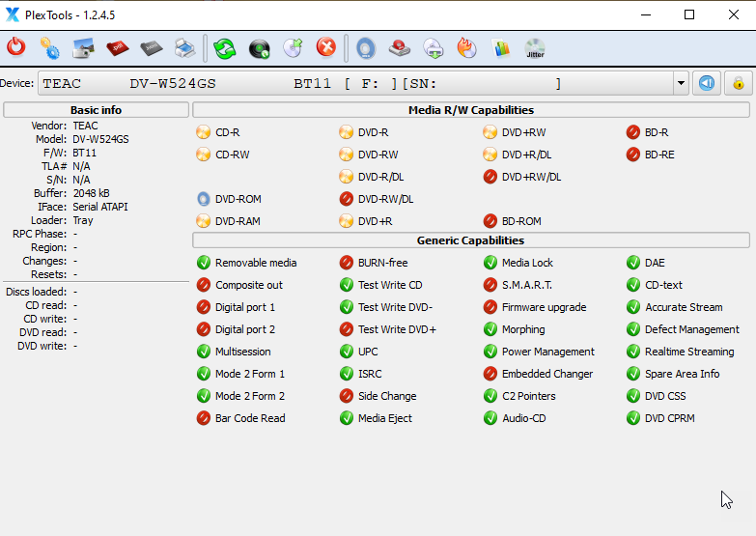
Task: Click the Buffer value '2048 kB'
Action: point(91,193)
